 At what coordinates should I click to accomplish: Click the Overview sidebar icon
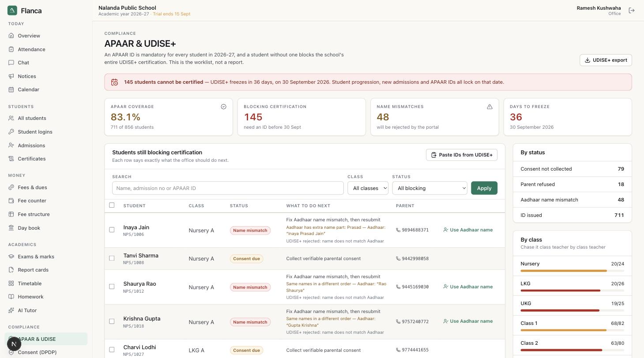click(x=11, y=36)
